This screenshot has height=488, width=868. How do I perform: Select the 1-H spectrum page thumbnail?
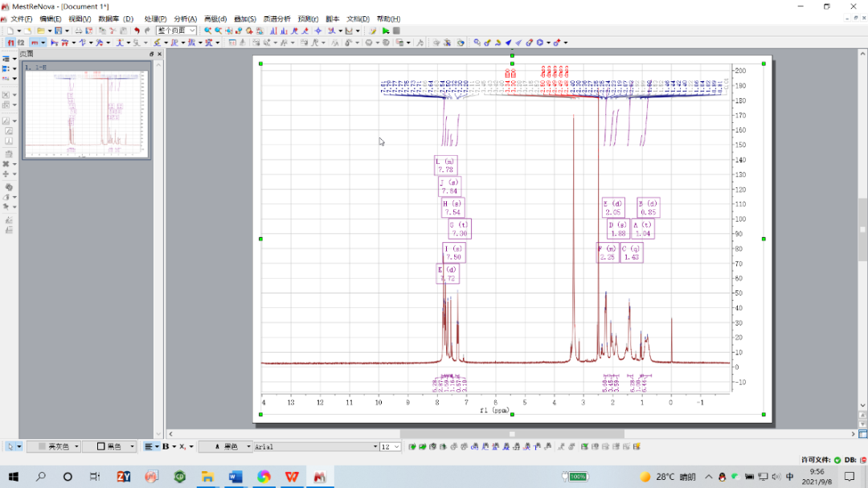[85, 113]
